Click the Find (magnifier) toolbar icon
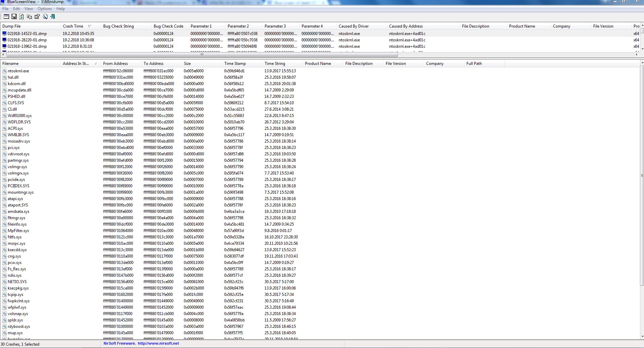Screen dimensions: 644x348 [45, 16]
